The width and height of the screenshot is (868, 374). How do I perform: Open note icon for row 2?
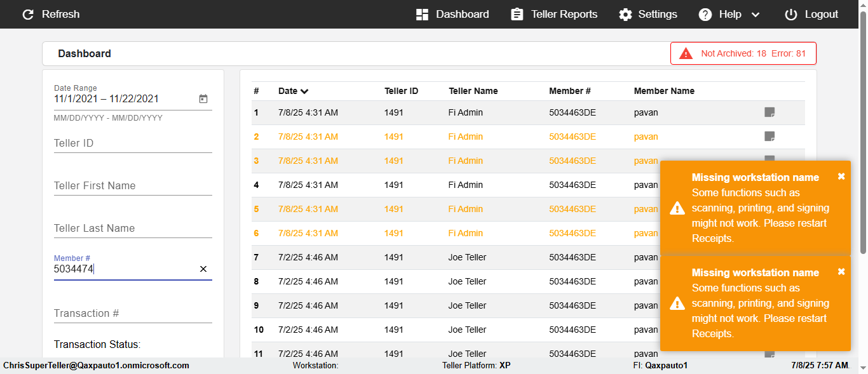coord(770,137)
